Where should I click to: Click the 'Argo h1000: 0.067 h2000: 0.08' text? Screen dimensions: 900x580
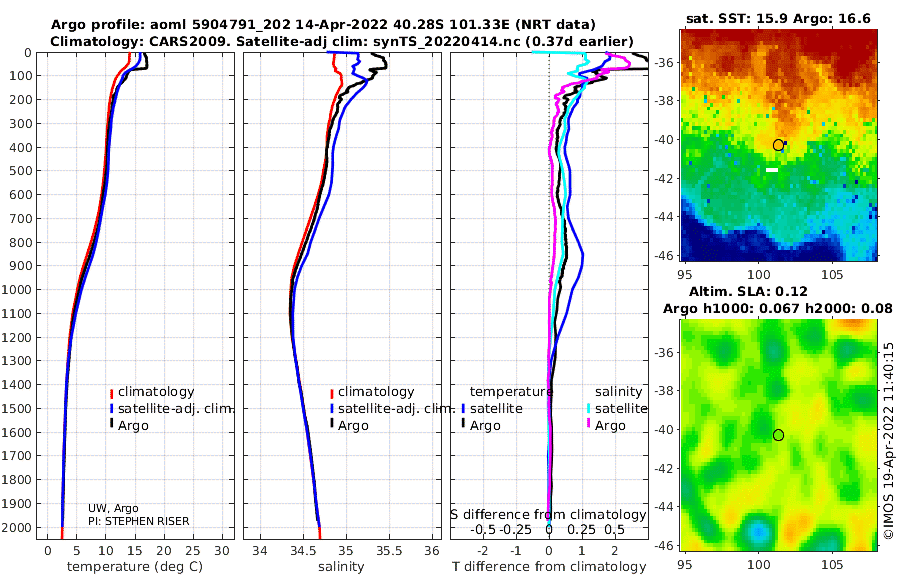[x=778, y=308]
